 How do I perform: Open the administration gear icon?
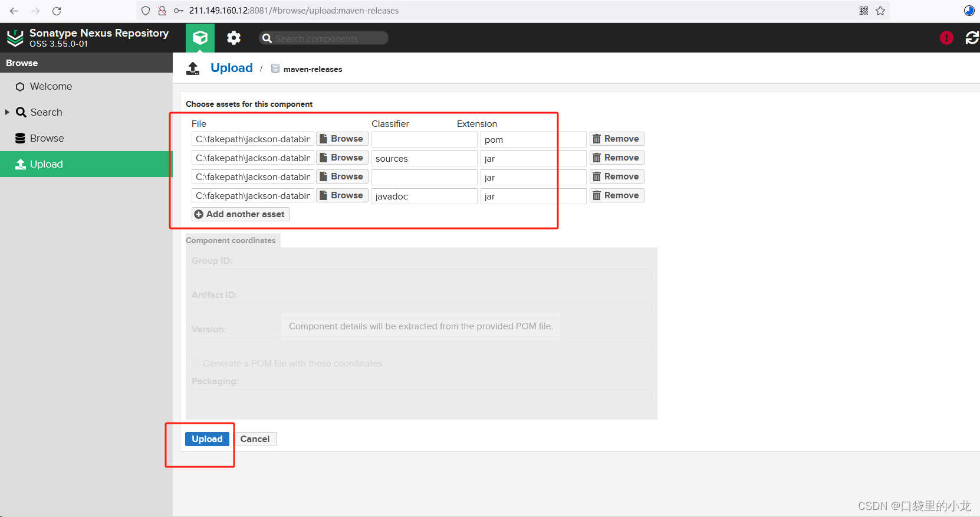[234, 38]
